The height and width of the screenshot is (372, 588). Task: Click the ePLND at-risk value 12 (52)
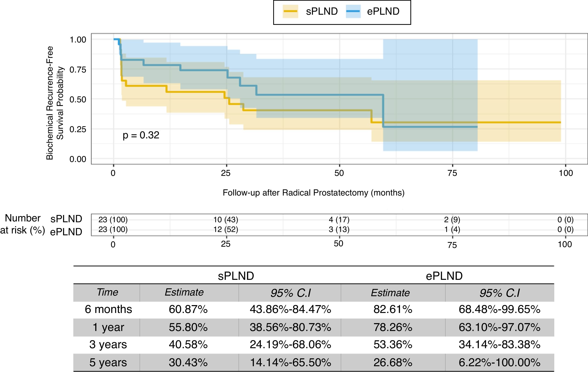(x=226, y=229)
